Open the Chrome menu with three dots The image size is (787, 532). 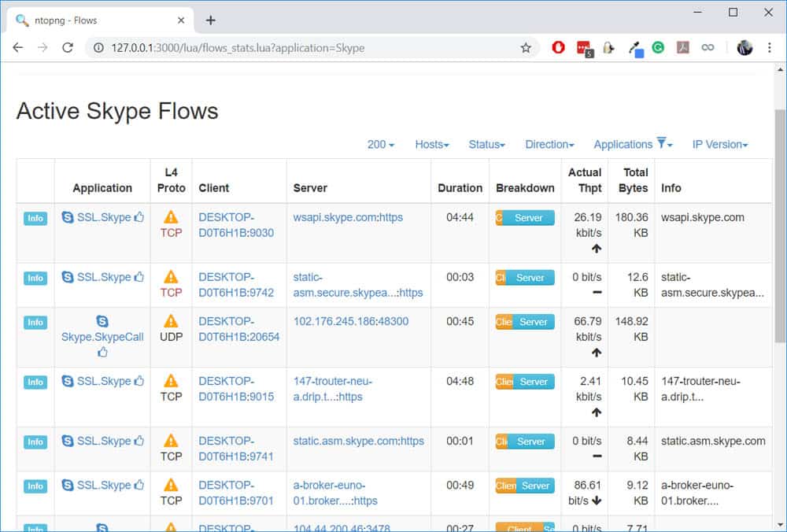[x=770, y=48]
